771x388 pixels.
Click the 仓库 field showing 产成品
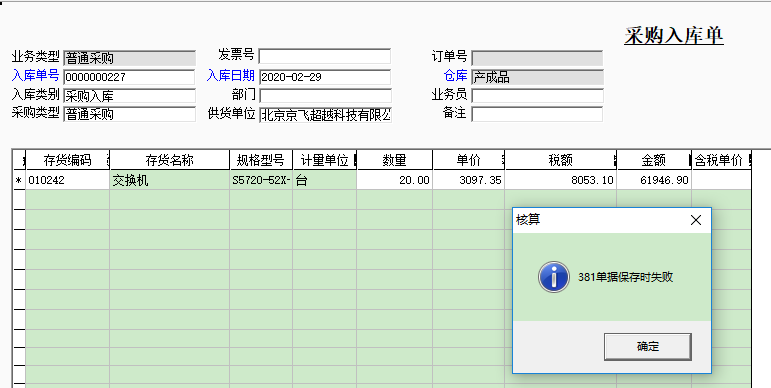537,77
